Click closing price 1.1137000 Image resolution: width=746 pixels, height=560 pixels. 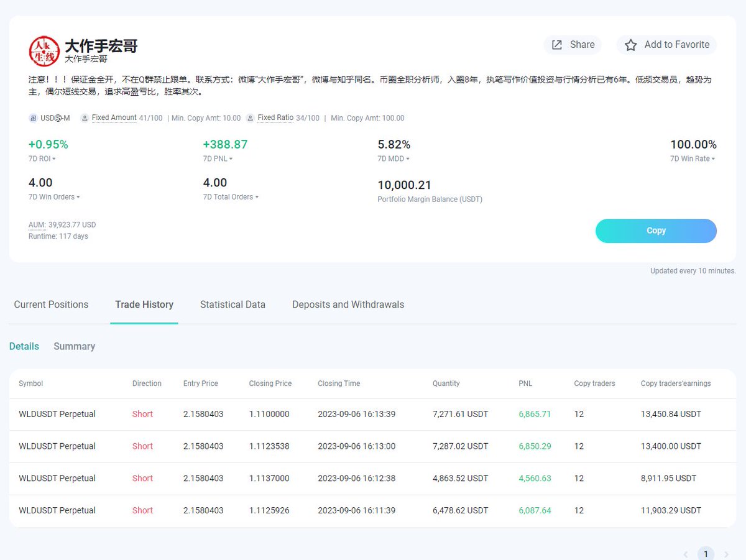[x=269, y=479]
